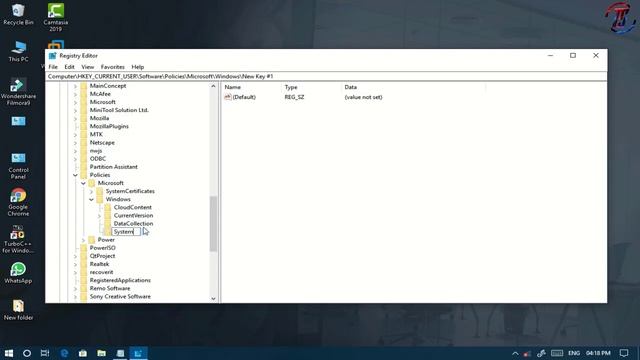Image resolution: width=640 pixels, height=360 pixels.
Task: Open TurboC++ for Windows shortcut
Action: [18, 240]
